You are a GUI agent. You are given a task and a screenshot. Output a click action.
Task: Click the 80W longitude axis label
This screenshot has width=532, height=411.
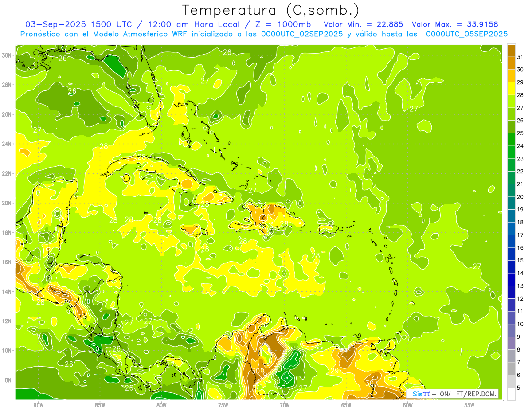click(x=161, y=405)
